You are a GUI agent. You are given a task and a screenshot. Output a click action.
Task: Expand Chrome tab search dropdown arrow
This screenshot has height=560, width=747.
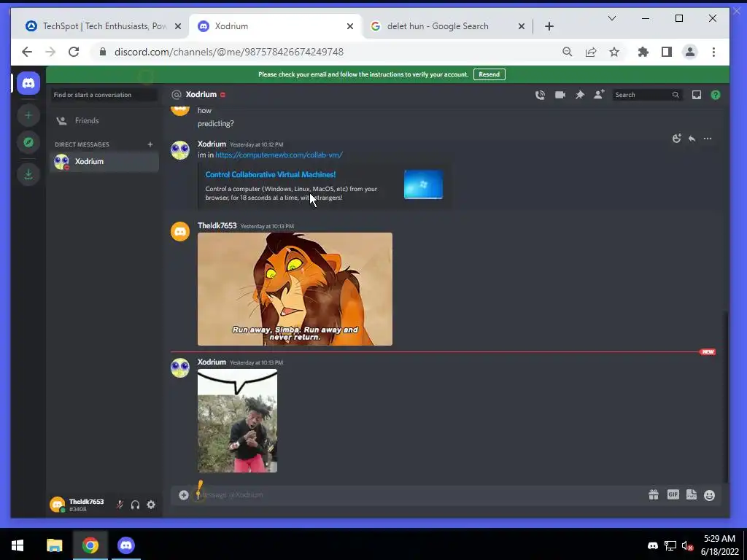click(612, 18)
